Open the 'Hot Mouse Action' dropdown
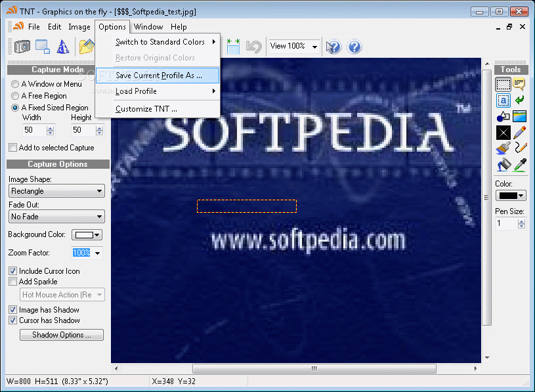 coord(62,295)
